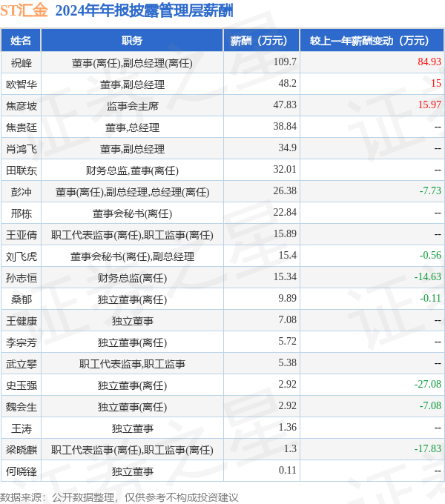This screenshot has height=504, width=445.
Task: Click the name cell 魏会生
Action: [22, 408]
